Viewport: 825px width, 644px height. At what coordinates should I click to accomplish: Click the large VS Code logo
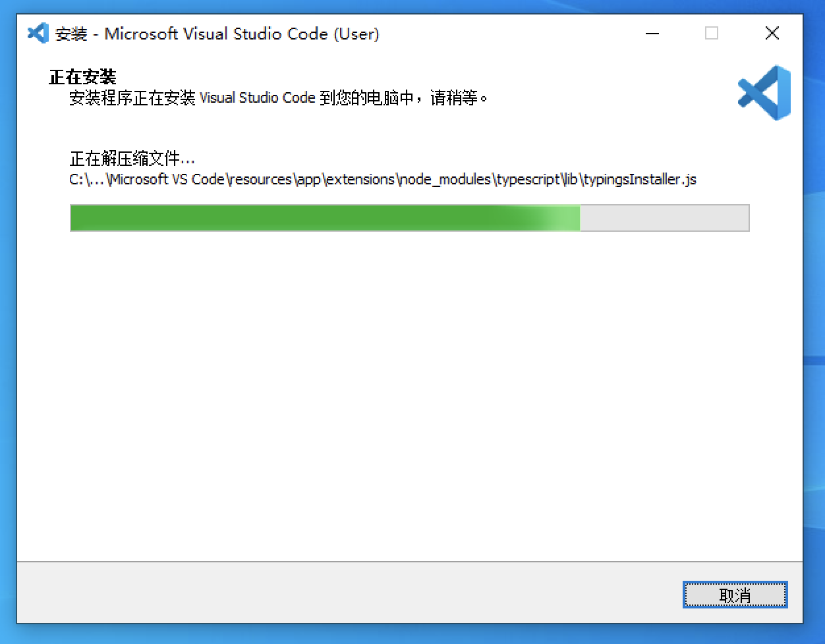764,93
